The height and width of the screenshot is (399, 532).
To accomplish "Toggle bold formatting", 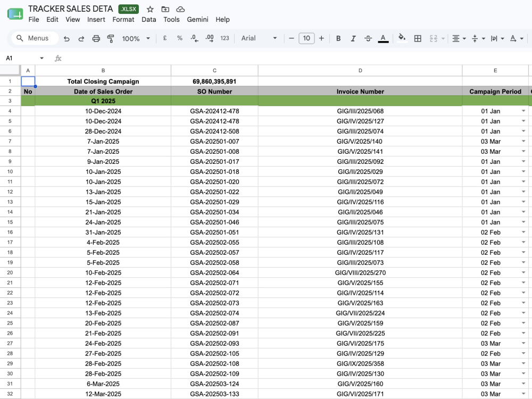I will [x=338, y=38].
